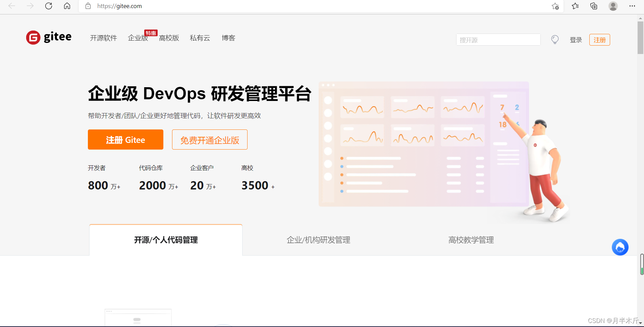644x327 pixels.
Task: Open browser collections icon
Action: (x=594, y=6)
